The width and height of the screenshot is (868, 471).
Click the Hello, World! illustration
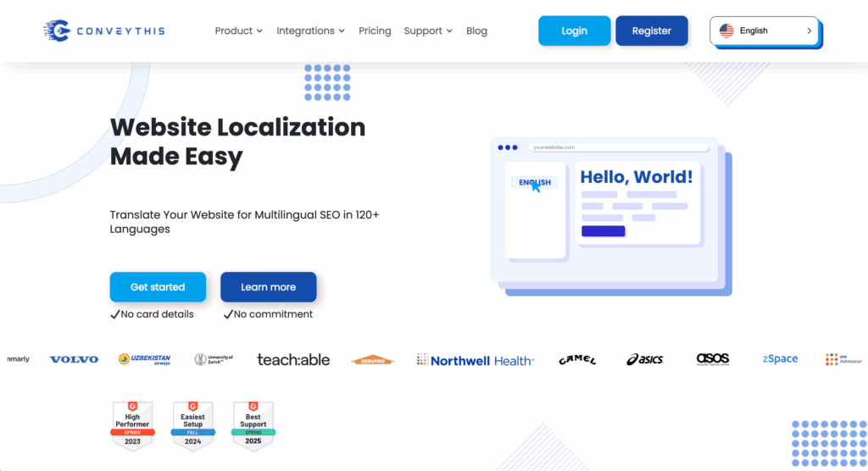coord(610,216)
